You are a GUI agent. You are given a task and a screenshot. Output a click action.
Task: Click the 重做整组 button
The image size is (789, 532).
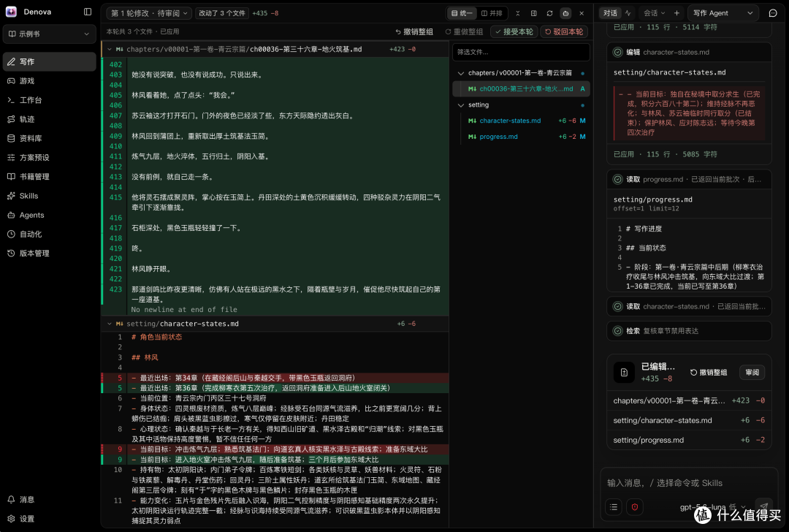coord(464,31)
